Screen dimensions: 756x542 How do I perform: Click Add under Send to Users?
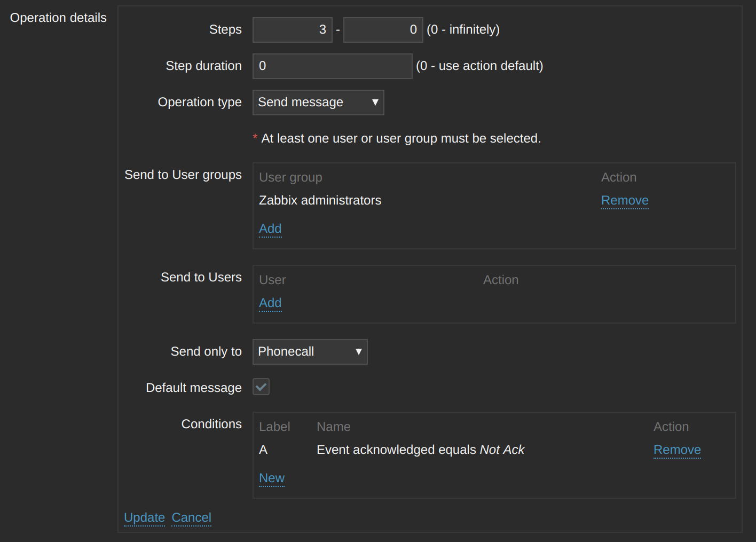(x=270, y=303)
